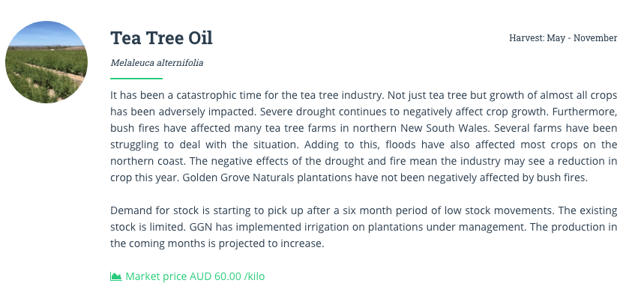
Task: Select the AUD 60.00 price value
Action: pyautogui.click(x=215, y=276)
